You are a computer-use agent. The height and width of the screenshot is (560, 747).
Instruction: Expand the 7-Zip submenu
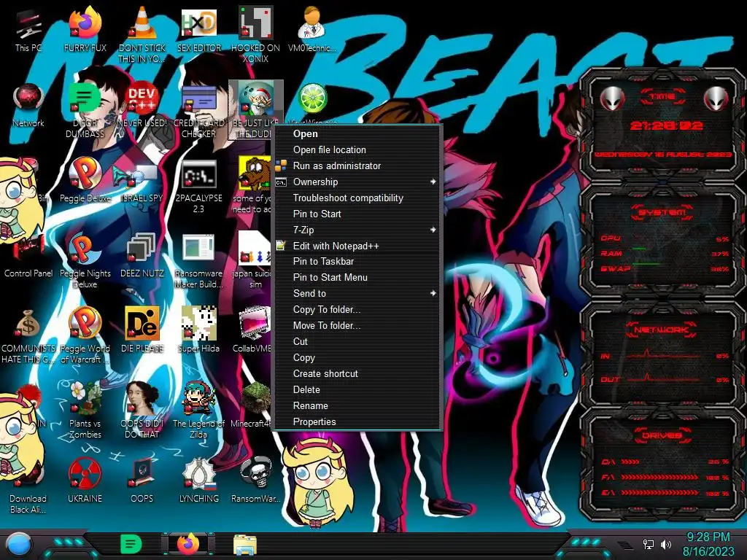(357, 230)
